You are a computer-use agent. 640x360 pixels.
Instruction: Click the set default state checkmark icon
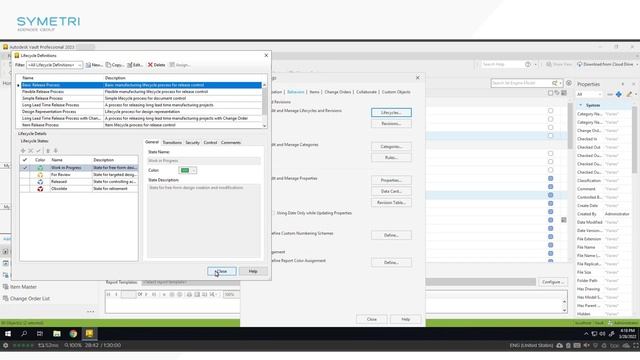pyautogui.click(x=38, y=151)
